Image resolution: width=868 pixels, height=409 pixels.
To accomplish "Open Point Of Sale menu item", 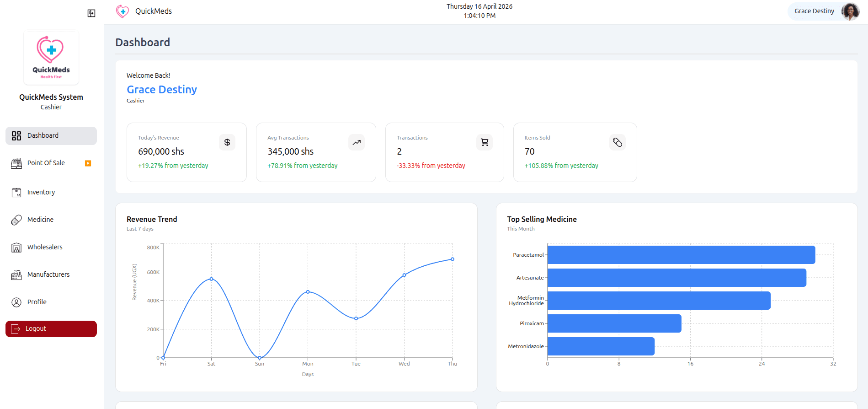I will click(x=51, y=163).
